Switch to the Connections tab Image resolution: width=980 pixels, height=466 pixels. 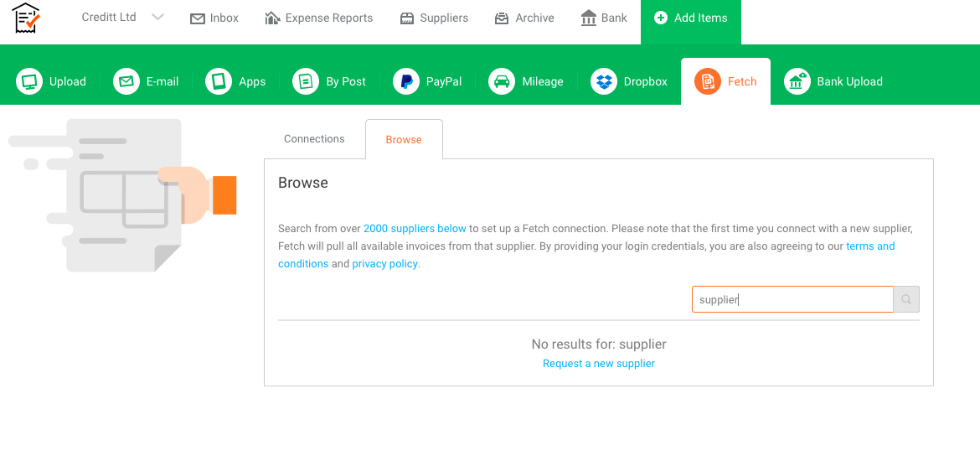pos(314,139)
